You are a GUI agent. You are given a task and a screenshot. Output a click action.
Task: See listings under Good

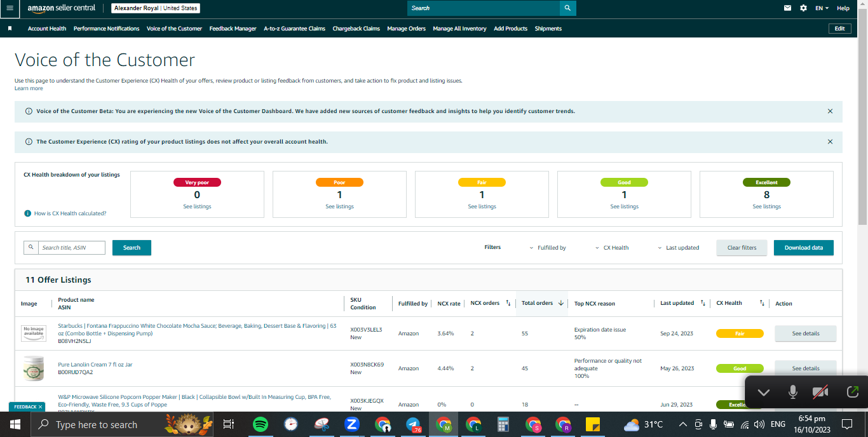[x=624, y=206]
